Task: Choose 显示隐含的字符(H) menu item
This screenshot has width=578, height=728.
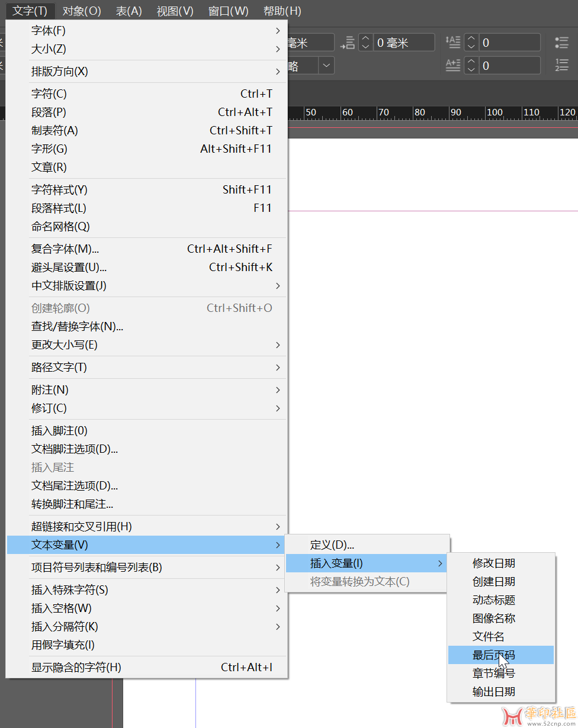Action: tap(147, 668)
